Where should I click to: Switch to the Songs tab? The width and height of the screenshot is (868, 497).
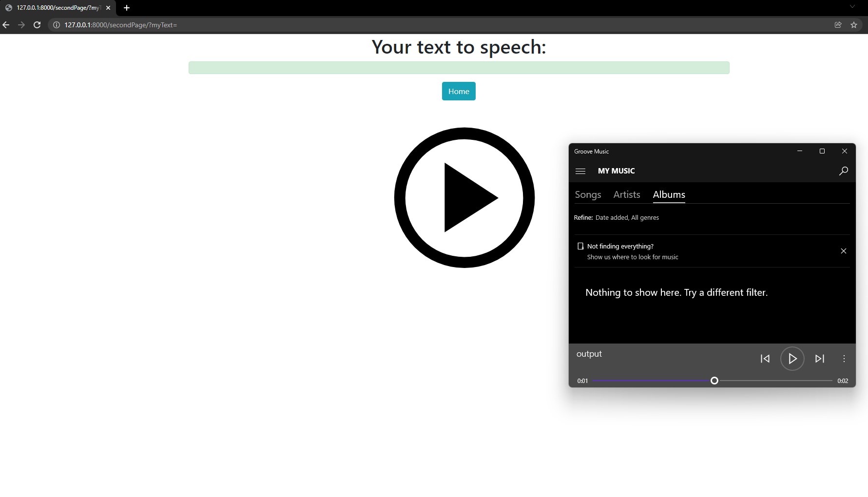pos(588,194)
